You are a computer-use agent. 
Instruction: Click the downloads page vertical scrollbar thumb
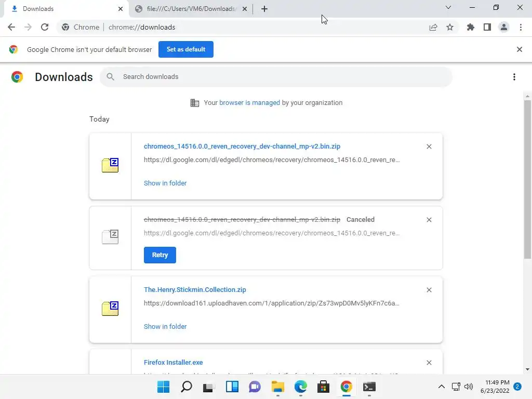click(x=527, y=179)
